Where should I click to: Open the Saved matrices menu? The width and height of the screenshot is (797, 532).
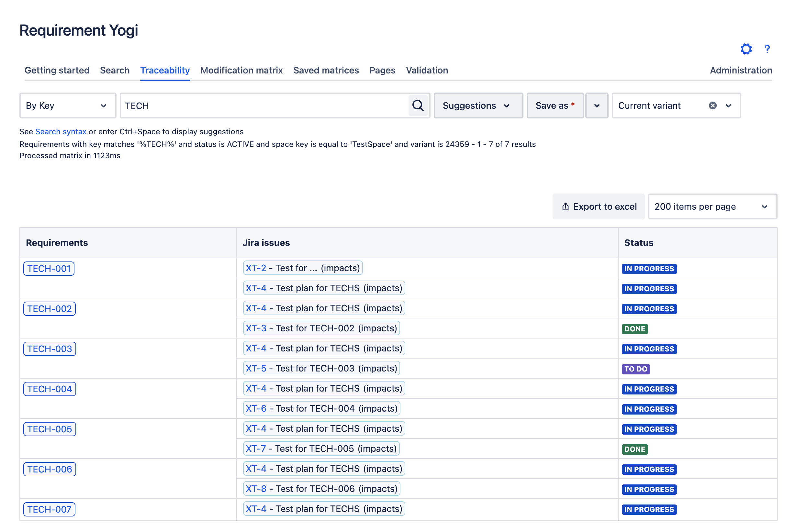tap(326, 70)
